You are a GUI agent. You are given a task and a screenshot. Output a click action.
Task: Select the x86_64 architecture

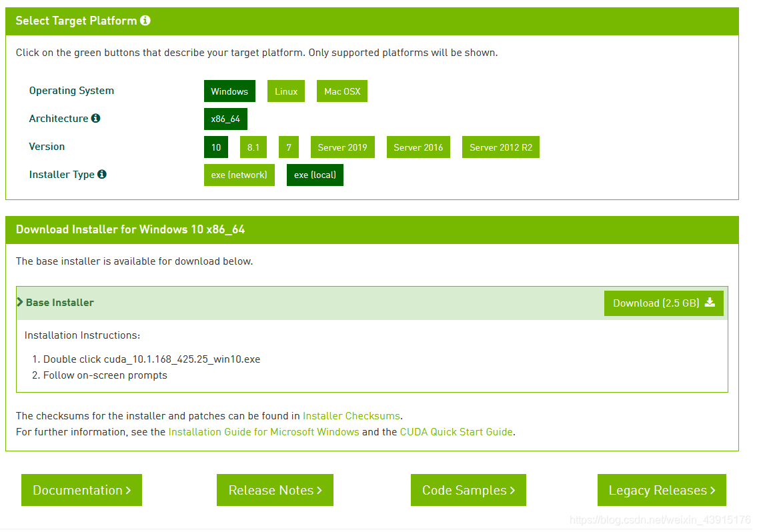click(225, 119)
